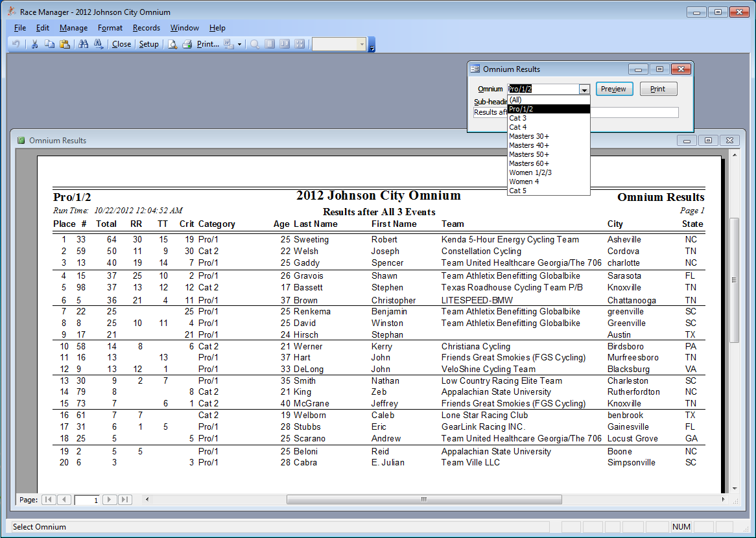Choose Women 1/2/3 from the Omnium list
Image resolution: width=756 pixels, height=538 pixels.
pos(549,172)
